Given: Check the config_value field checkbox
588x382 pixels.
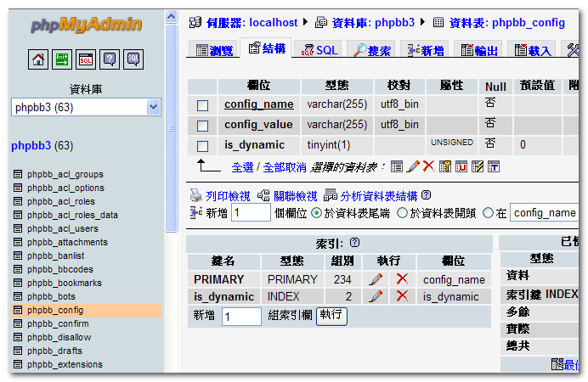Looking at the screenshot, I should click(x=202, y=126).
